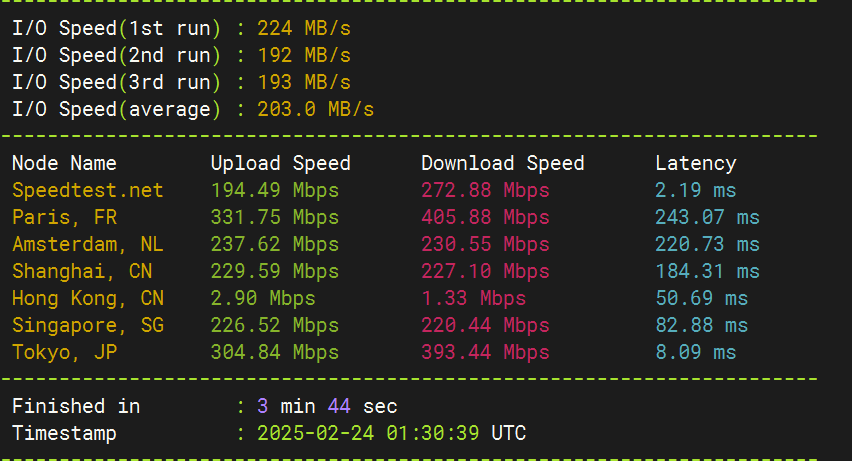The image size is (852, 461).
Task: Click the 203.0 MB/s average I/O value
Action: 315,109
